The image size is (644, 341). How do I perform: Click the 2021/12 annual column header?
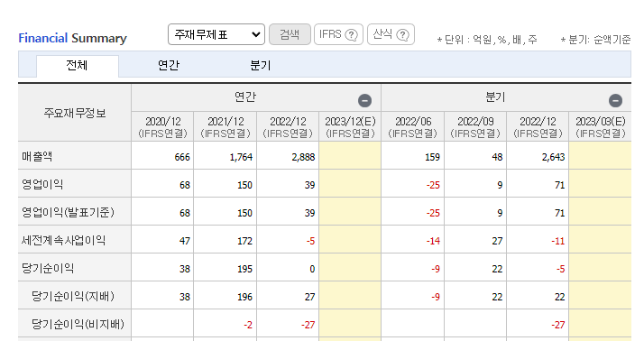[x=225, y=127]
